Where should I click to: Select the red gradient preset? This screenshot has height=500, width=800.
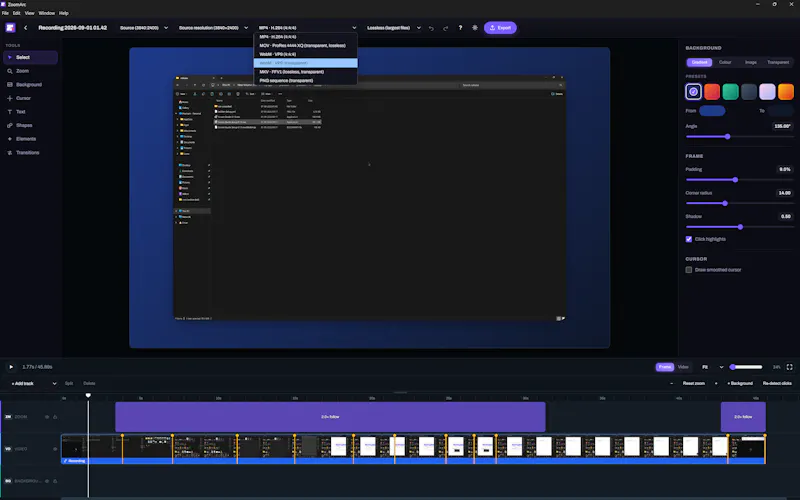point(712,92)
